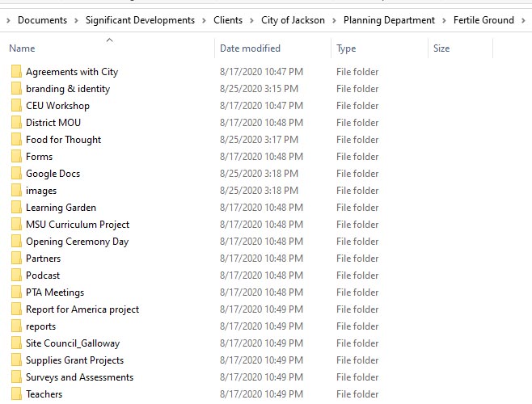Select the Teachers folder icon
This screenshot has height=404, width=532.
[16, 393]
